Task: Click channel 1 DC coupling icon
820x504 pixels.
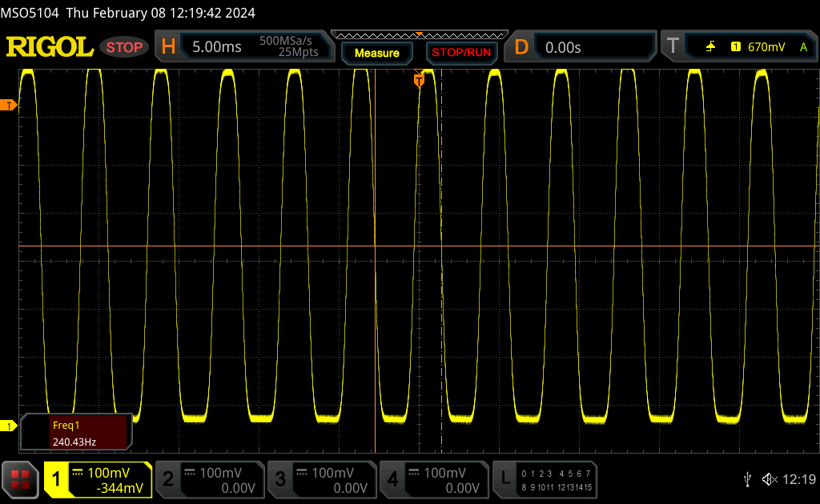Action: click(78, 473)
